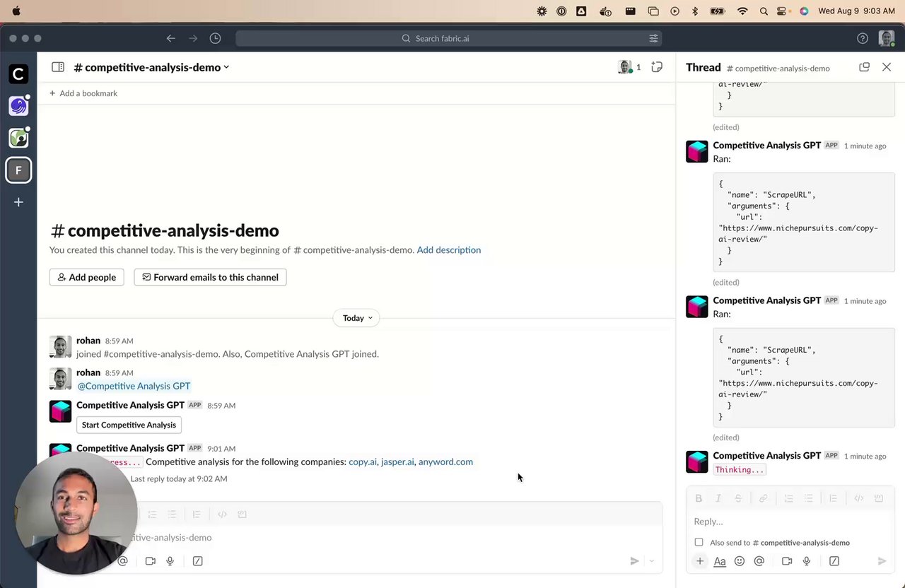Open thread in new window
This screenshot has height=588, width=905.
864,67
